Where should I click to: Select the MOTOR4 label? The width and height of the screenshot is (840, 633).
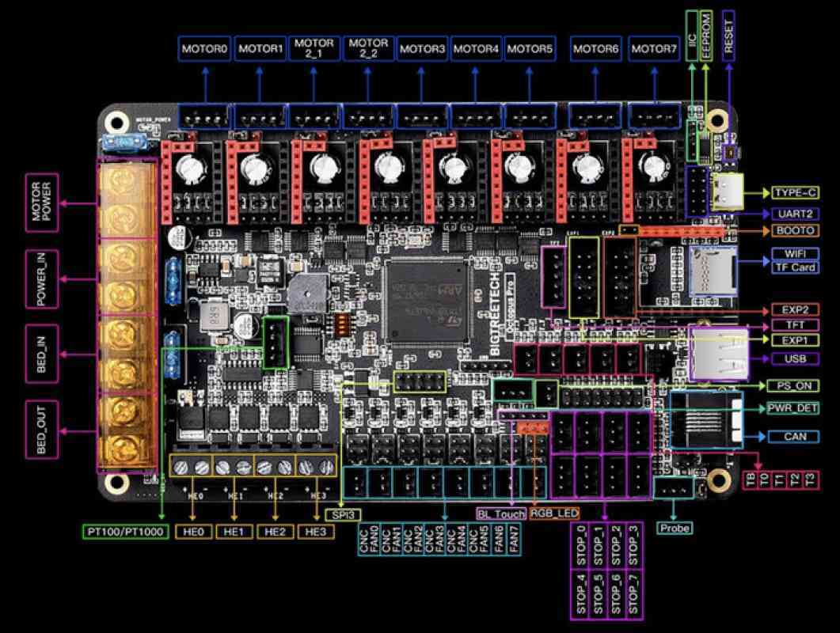[476, 49]
